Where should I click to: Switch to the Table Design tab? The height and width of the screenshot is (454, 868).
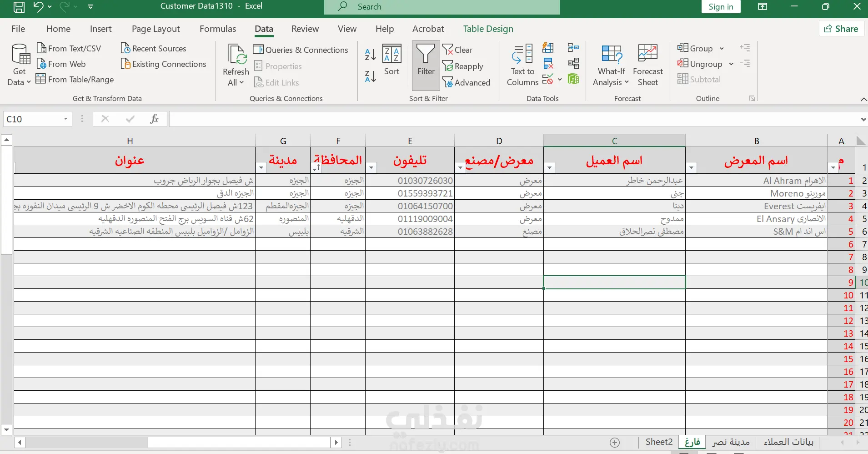tap(488, 29)
